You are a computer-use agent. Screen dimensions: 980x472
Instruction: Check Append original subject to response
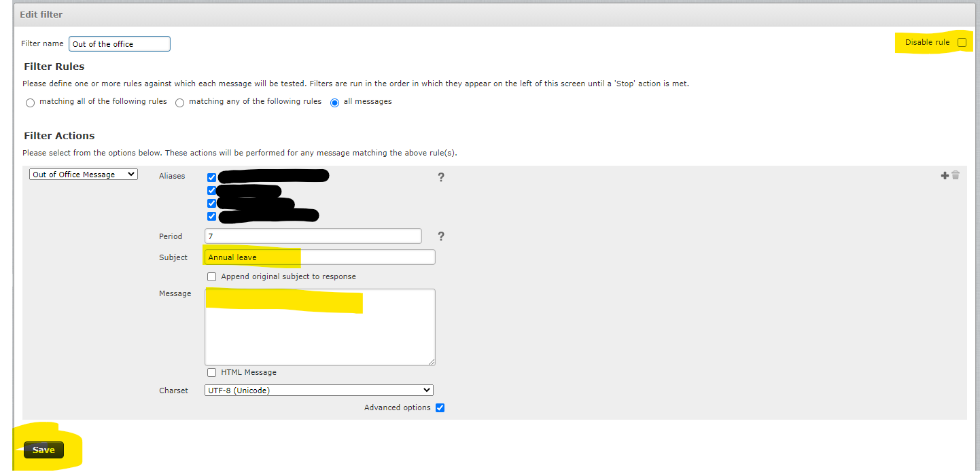tap(211, 276)
